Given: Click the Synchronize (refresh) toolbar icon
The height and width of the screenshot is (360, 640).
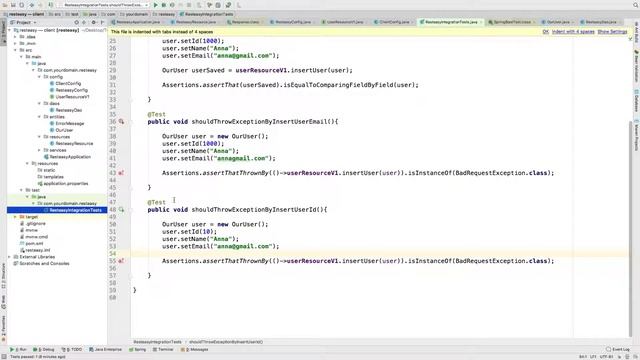Looking at the screenshot, I should point(22,5).
